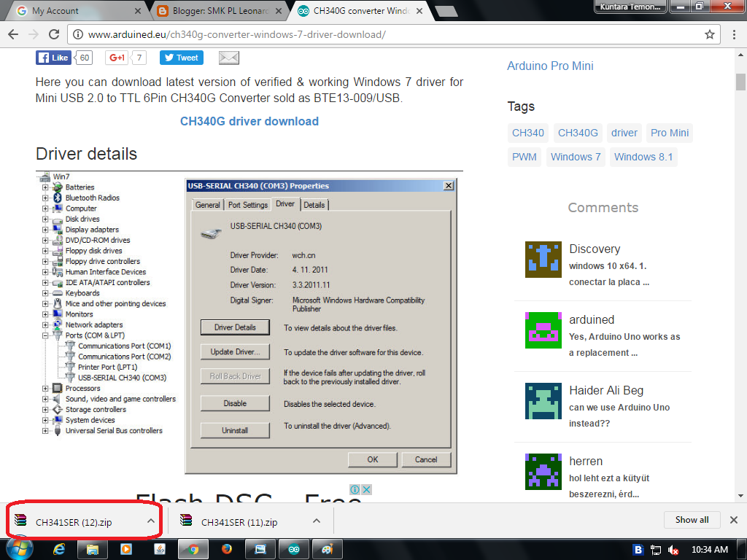Close the CH340G converter browser tab
747x560 pixels.
click(x=419, y=10)
